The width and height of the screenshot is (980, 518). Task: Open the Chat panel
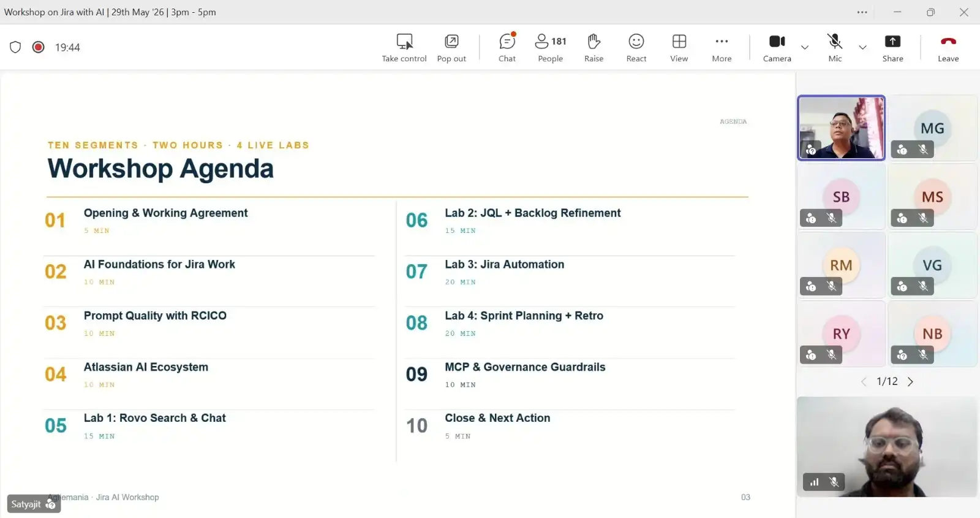click(507, 48)
